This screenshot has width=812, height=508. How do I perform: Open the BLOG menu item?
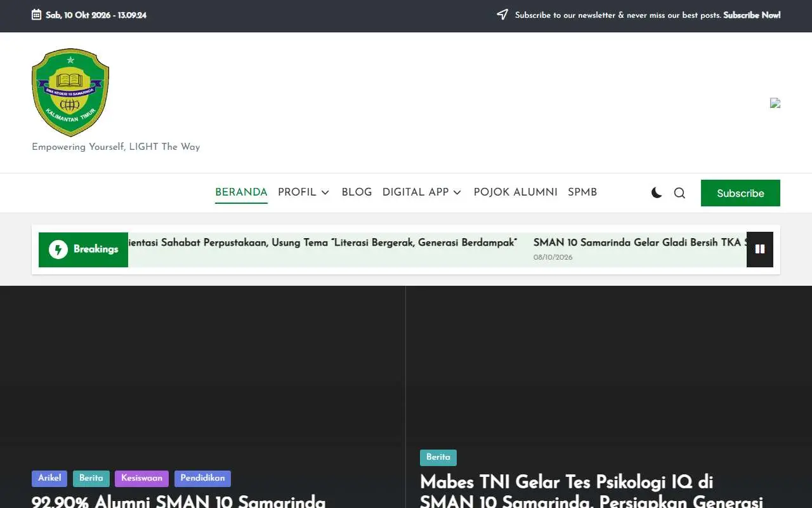pyautogui.click(x=357, y=192)
